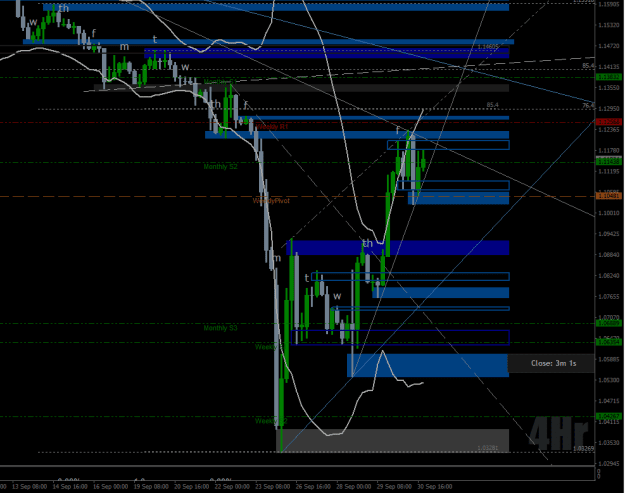
Task: Click the '30 Sep 16:00' time axis label
Action: pos(435,487)
